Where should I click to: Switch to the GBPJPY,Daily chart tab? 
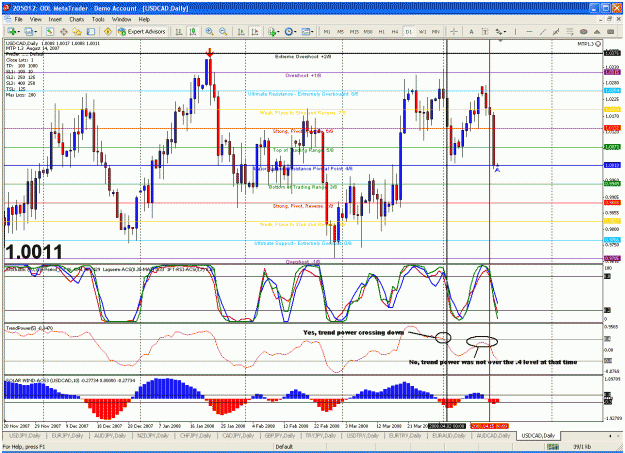click(281, 436)
